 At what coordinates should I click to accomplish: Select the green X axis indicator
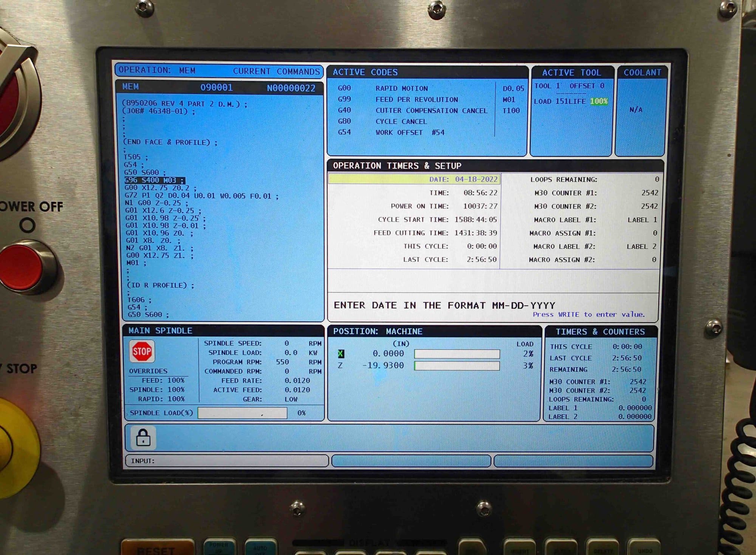[341, 354]
